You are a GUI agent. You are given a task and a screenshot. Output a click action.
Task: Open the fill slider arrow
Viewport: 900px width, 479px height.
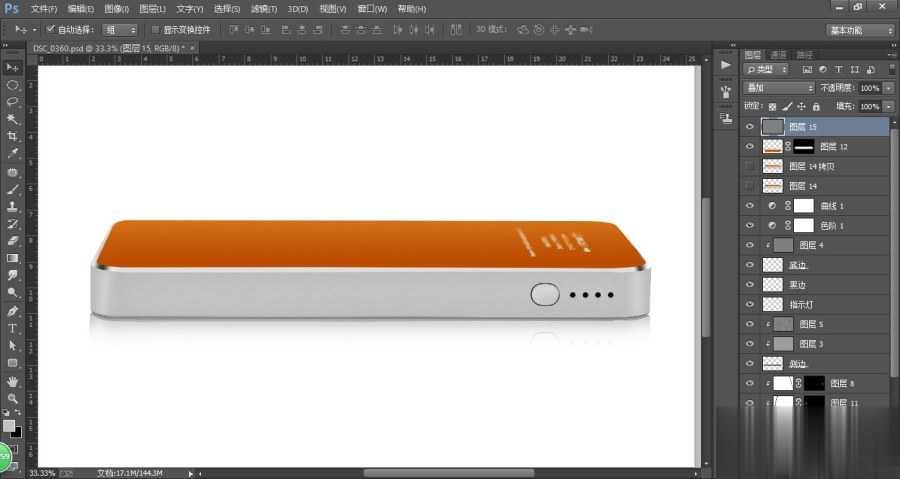coord(889,107)
